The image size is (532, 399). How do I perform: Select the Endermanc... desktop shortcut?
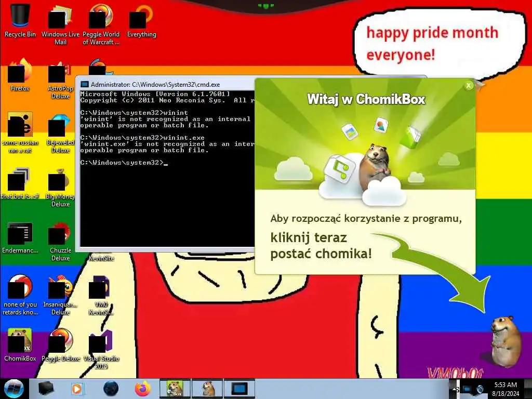(20, 237)
